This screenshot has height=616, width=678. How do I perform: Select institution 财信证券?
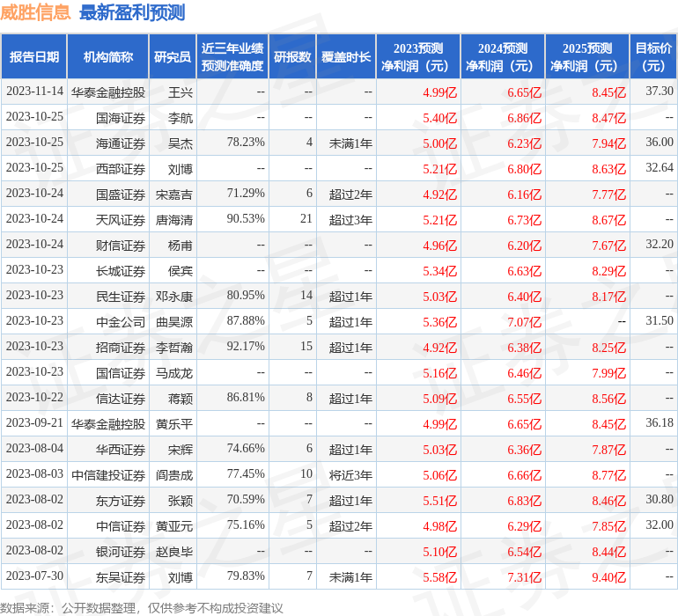tap(121, 246)
